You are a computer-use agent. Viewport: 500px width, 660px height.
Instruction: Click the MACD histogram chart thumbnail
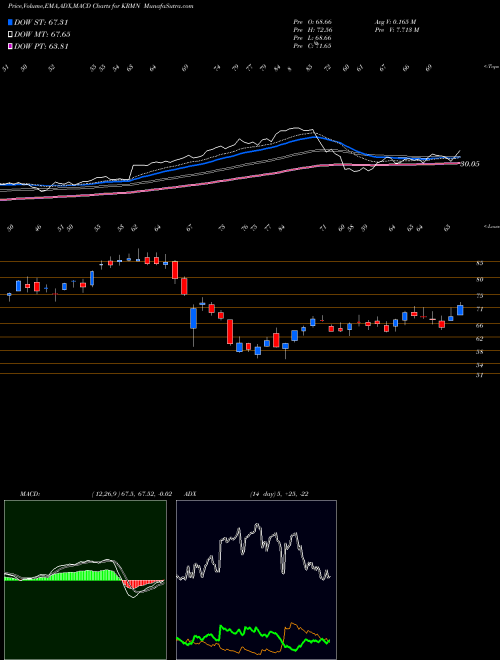85,580
